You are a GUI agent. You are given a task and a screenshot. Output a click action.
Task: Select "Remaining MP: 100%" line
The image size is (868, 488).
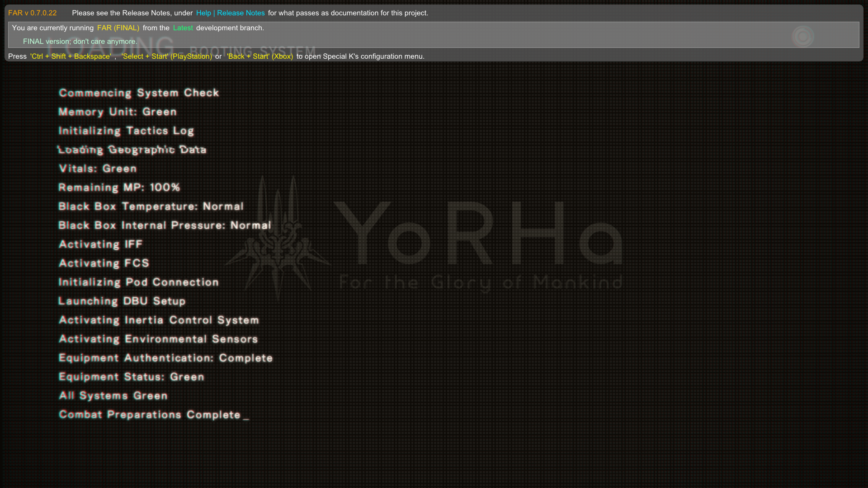click(x=119, y=188)
